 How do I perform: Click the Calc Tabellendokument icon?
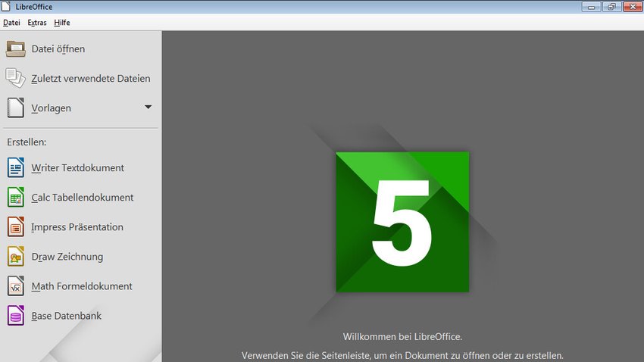tap(16, 197)
